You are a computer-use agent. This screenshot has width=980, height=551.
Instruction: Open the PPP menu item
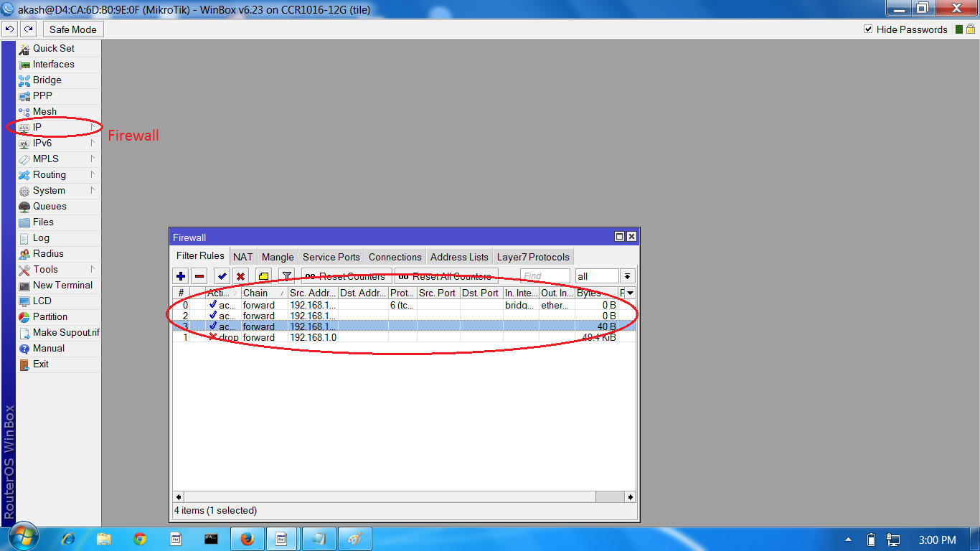42,95
